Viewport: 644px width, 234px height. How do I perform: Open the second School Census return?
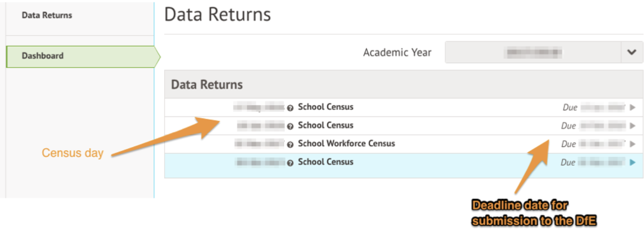point(326,125)
